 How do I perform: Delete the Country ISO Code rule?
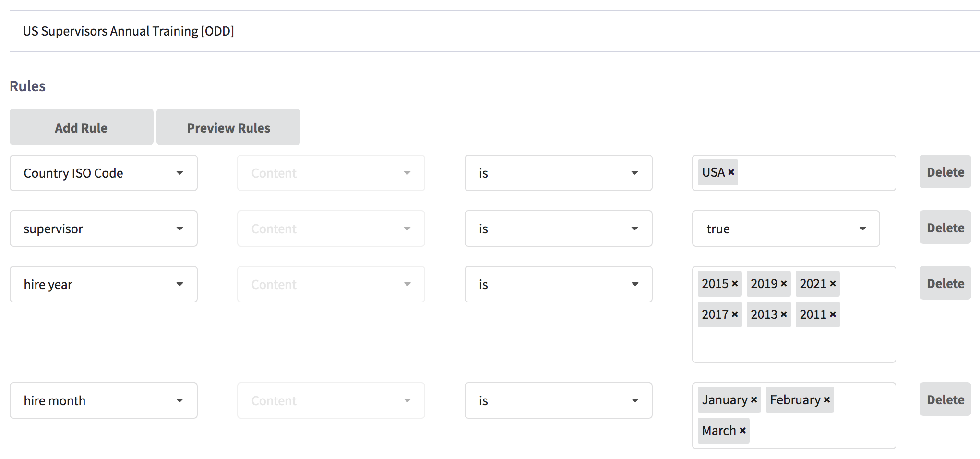click(945, 171)
